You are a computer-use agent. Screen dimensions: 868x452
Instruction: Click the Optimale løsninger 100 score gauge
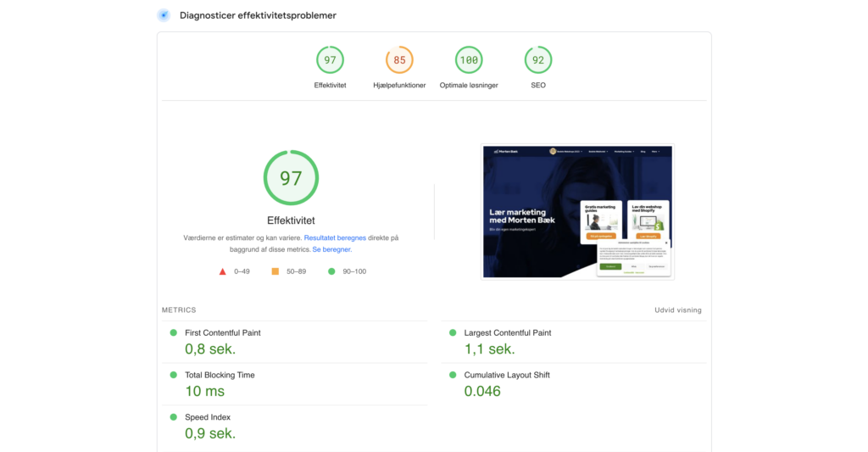point(469,60)
